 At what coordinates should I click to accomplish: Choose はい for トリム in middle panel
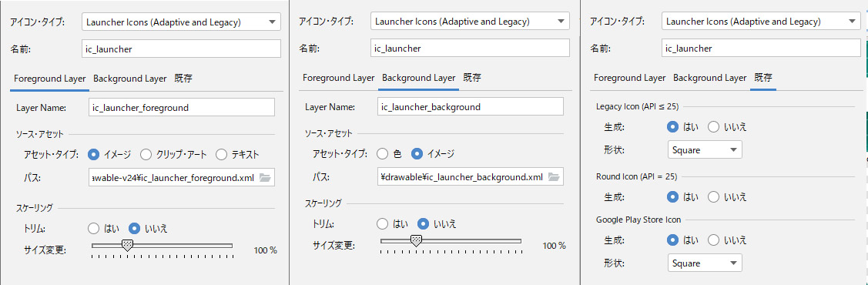(383, 223)
